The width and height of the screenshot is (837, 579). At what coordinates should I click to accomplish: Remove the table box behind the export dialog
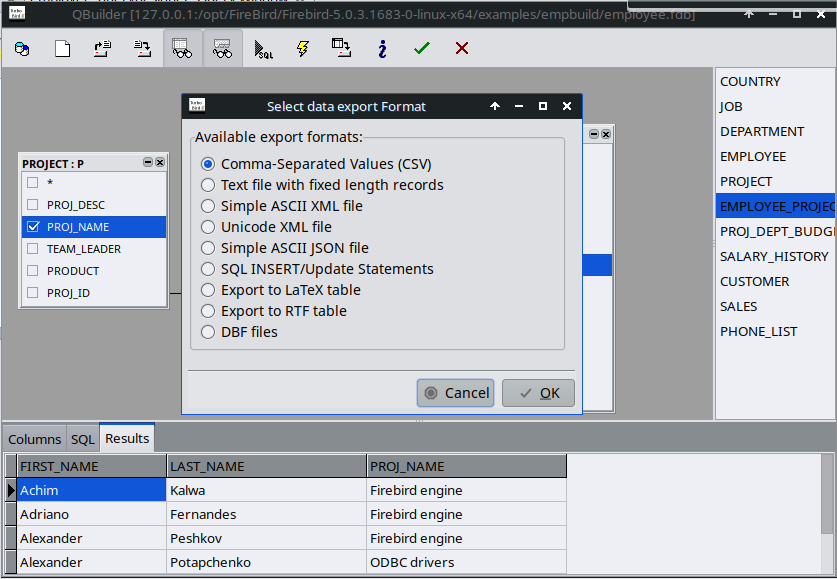(606, 134)
